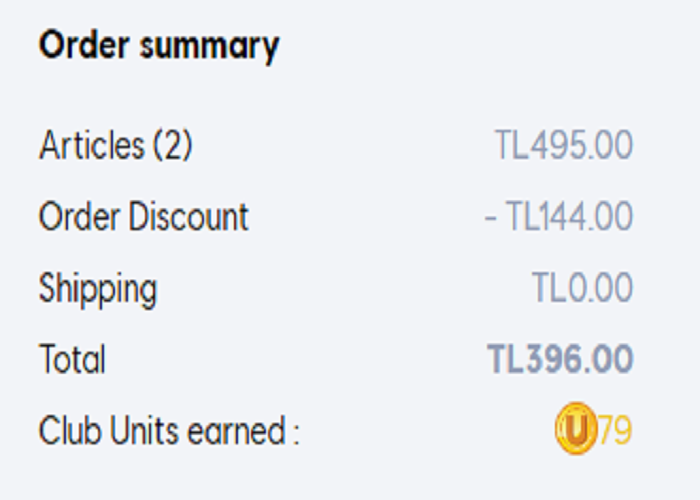Viewport: 700px width, 500px height.
Task: Select the Club Units earned label
Action: pos(169,430)
